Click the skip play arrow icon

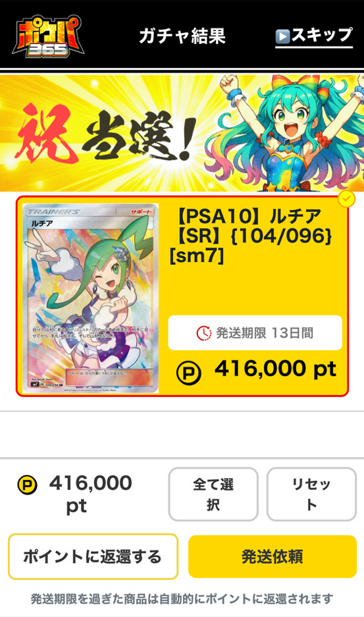[282, 36]
